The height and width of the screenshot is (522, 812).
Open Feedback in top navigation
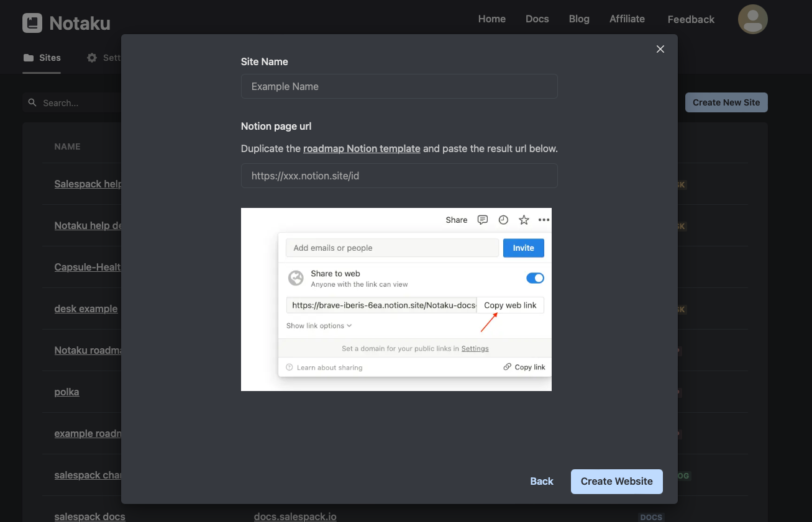pos(691,19)
